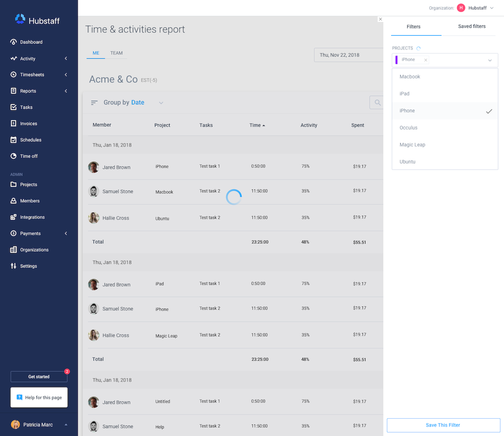Viewport: 504px width, 436px height.
Task: Click the Project column header
Action: click(162, 125)
